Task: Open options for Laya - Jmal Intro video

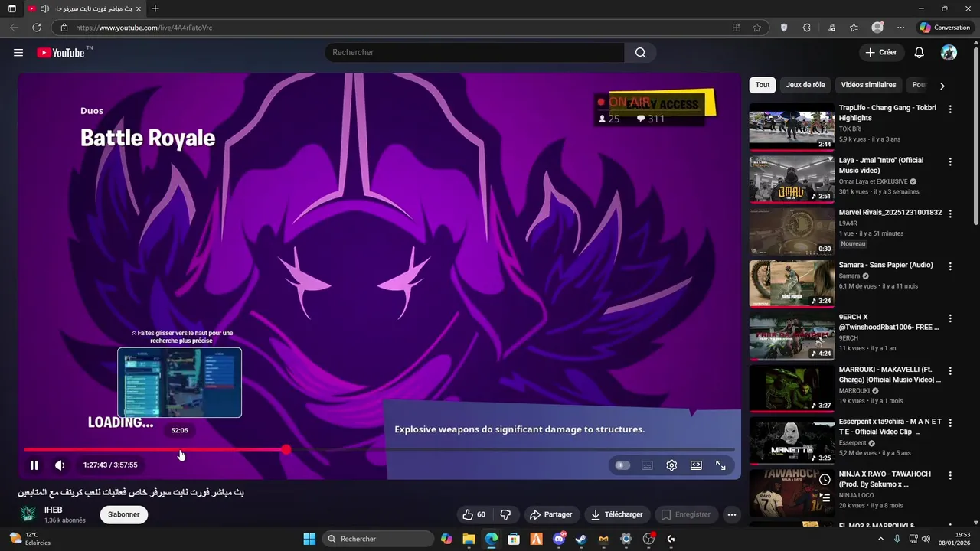Action: coord(950,161)
